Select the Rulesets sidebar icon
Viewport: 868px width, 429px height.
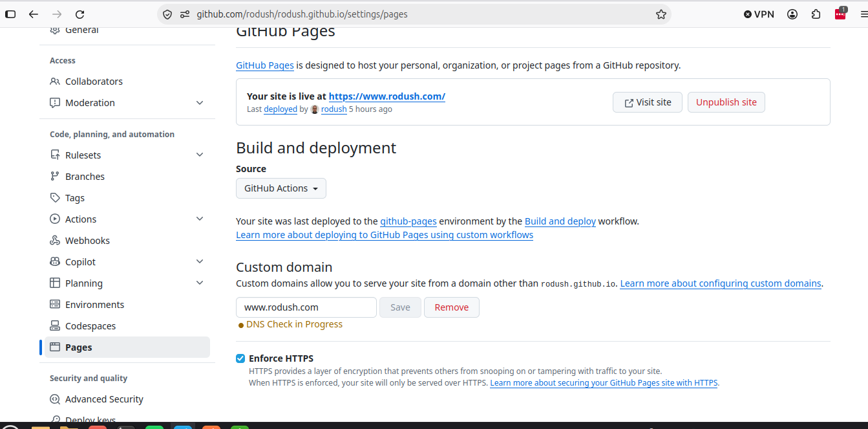[55, 155]
